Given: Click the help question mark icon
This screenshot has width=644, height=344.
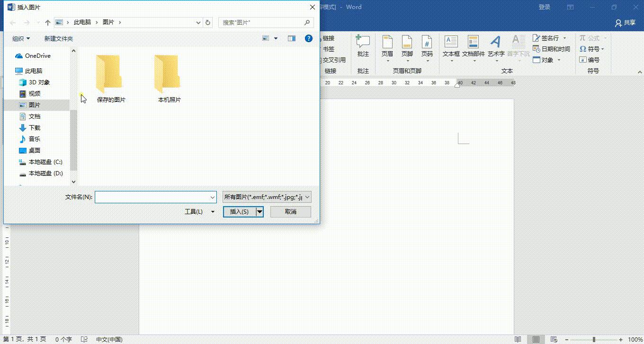Looking at the screenshot, I should coord(309,38).
